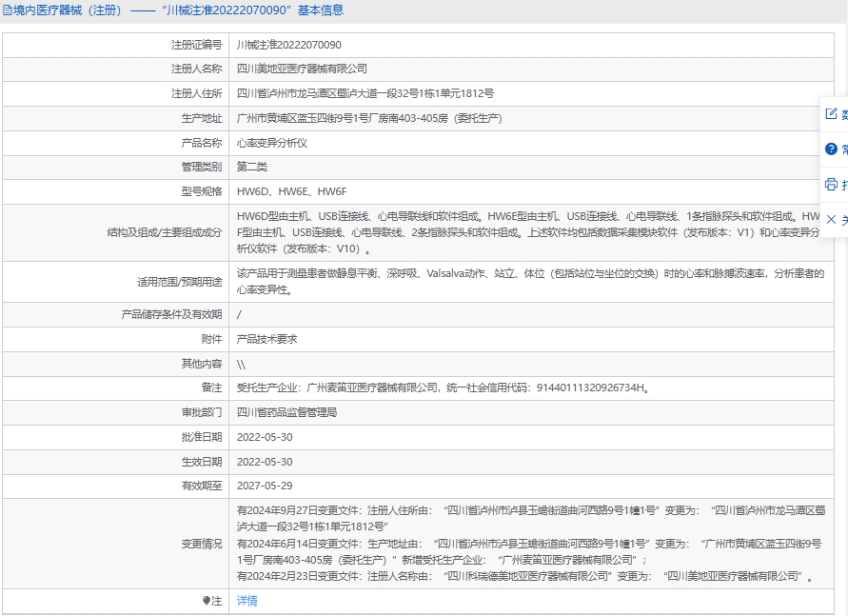This screenshot has width=848, height=616.
Task: Select the product name 心率变异分析仪
Action: click(x=272, y=143)
